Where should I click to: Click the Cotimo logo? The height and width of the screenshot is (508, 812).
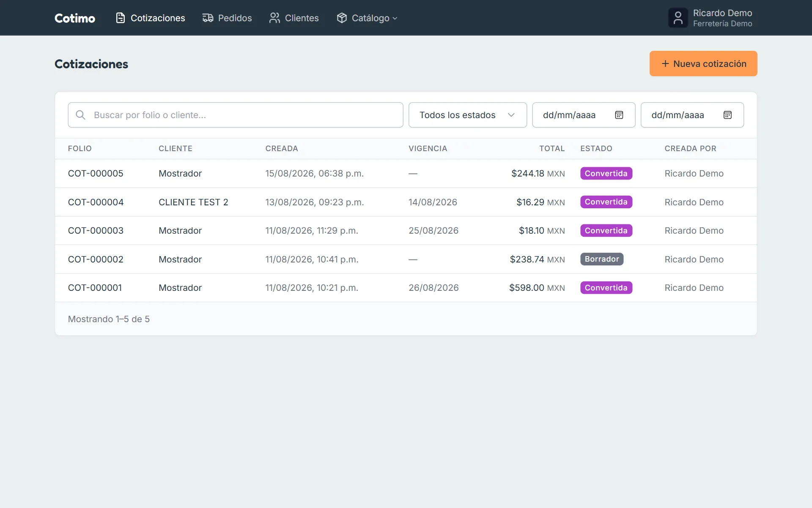pyautogui.click(x=75, y=18)
